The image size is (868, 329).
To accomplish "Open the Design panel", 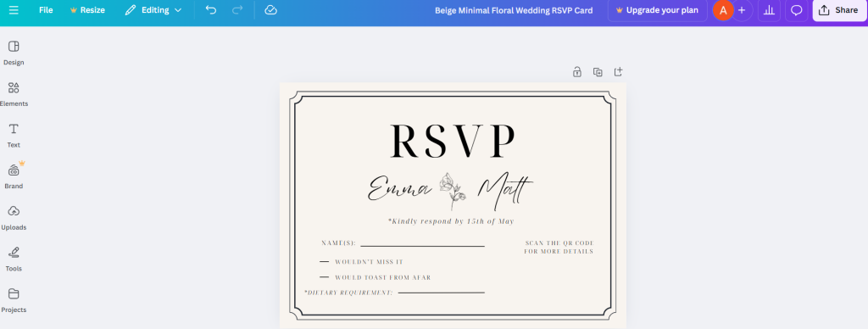I will point(14,53).
